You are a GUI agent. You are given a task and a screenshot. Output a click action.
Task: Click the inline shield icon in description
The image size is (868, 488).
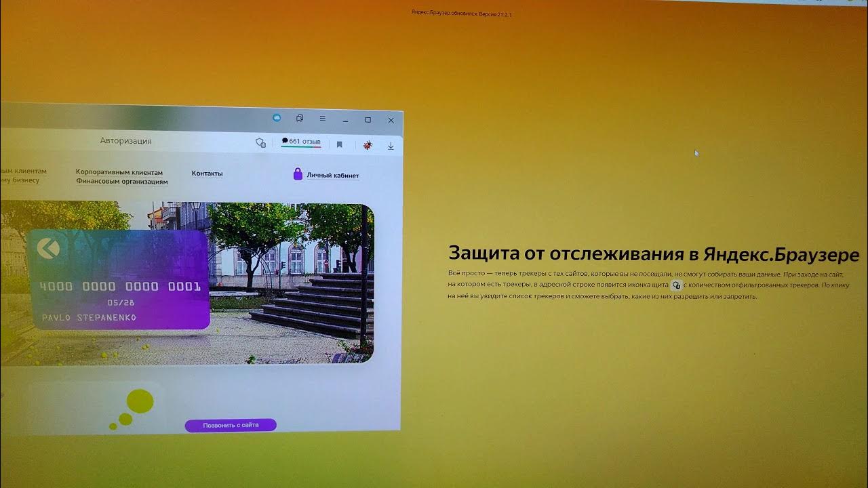pyautogui.click(x=675, y=285)
